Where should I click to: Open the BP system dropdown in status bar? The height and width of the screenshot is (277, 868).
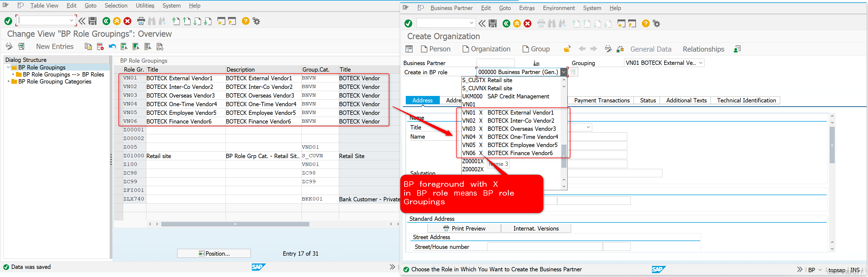tap(820, 270)
